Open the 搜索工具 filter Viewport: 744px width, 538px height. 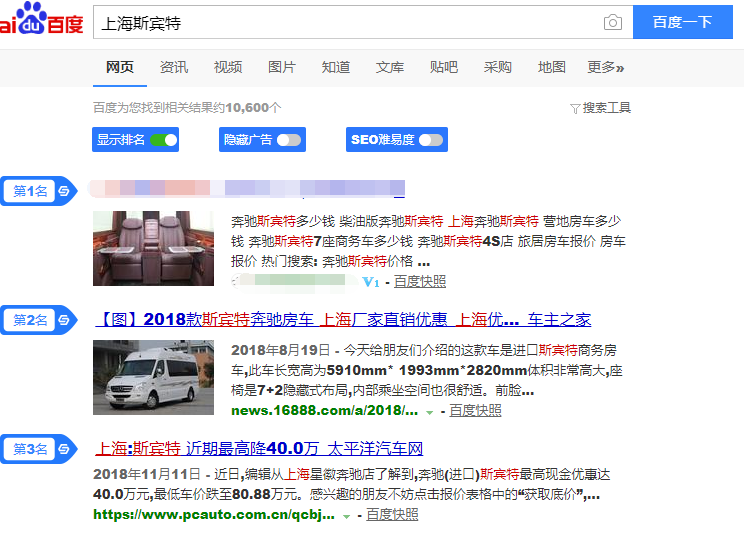(600, 108)
